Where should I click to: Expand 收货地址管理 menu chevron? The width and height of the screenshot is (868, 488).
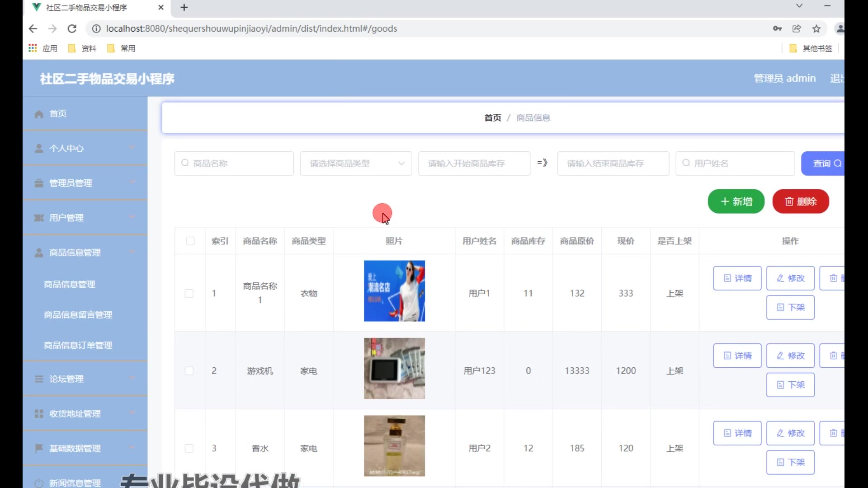[x=132, y=413]
